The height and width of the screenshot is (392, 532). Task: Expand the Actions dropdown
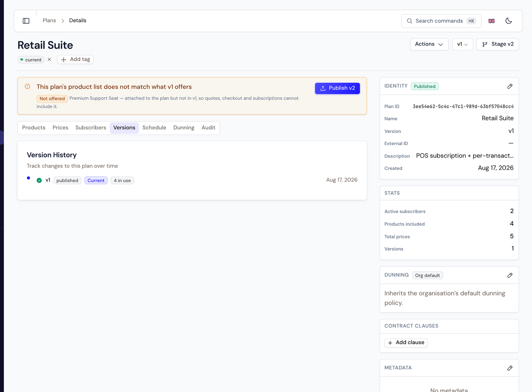[429, 44]
